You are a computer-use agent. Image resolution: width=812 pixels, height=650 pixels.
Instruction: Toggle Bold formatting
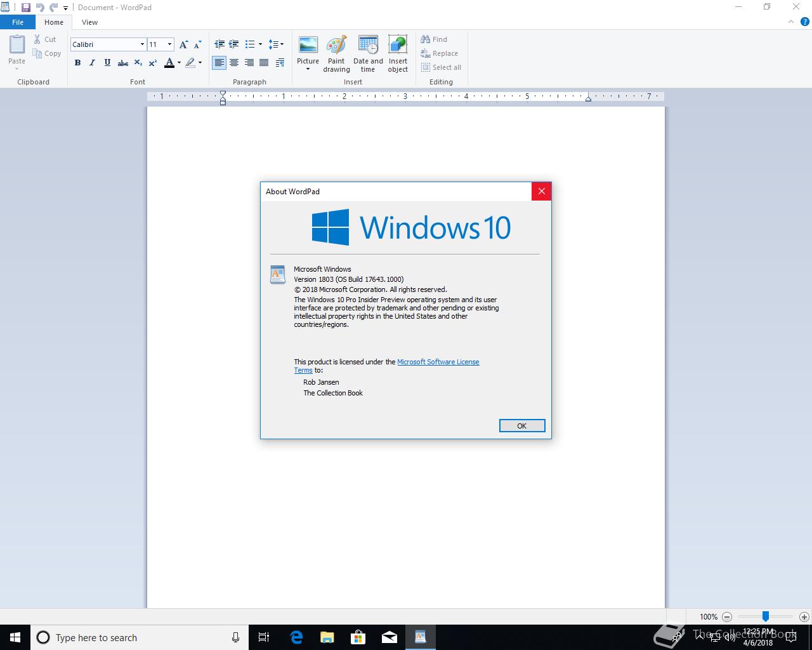point(77,63)
